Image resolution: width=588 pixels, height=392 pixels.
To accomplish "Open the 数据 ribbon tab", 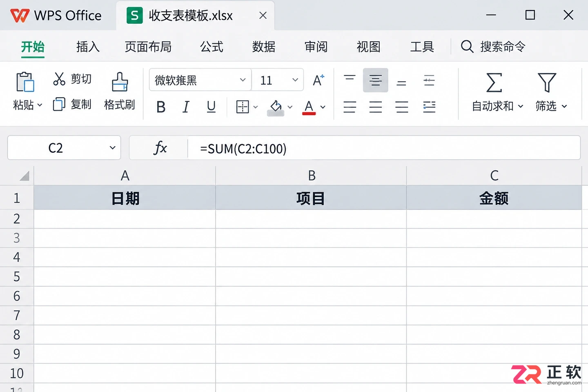I will point(264,47).
